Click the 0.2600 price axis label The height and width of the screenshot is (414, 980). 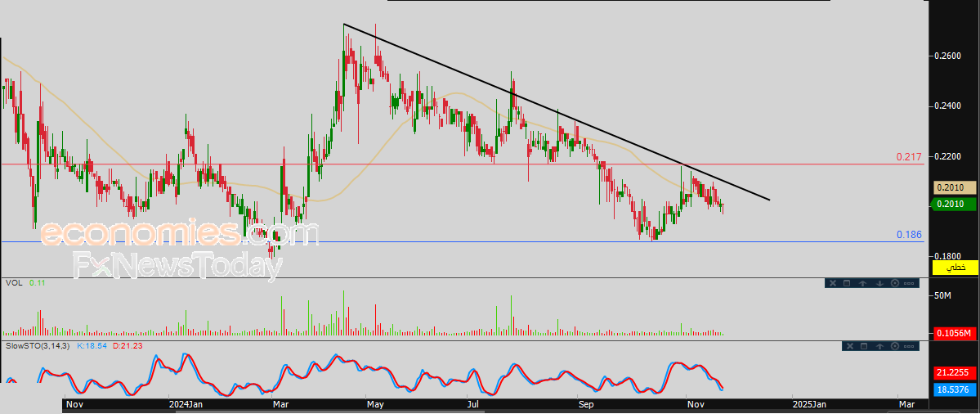pyautogui.click(x=946, y=56)
